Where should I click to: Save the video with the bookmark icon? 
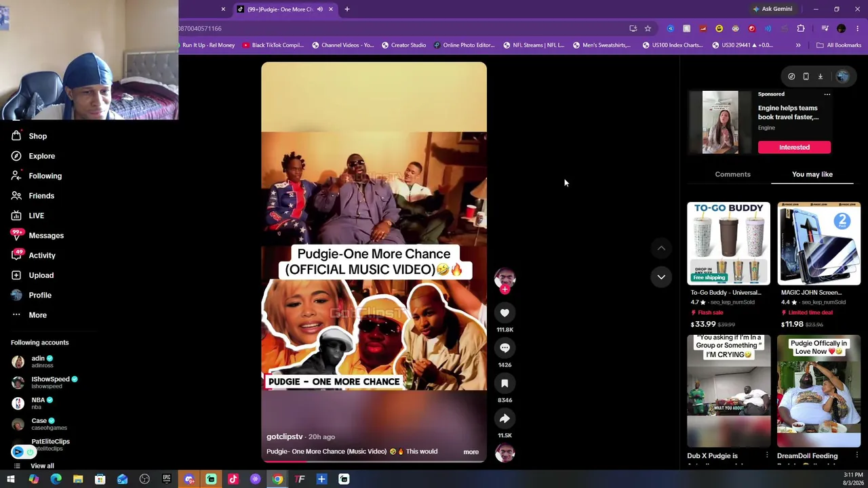point(505,383)
